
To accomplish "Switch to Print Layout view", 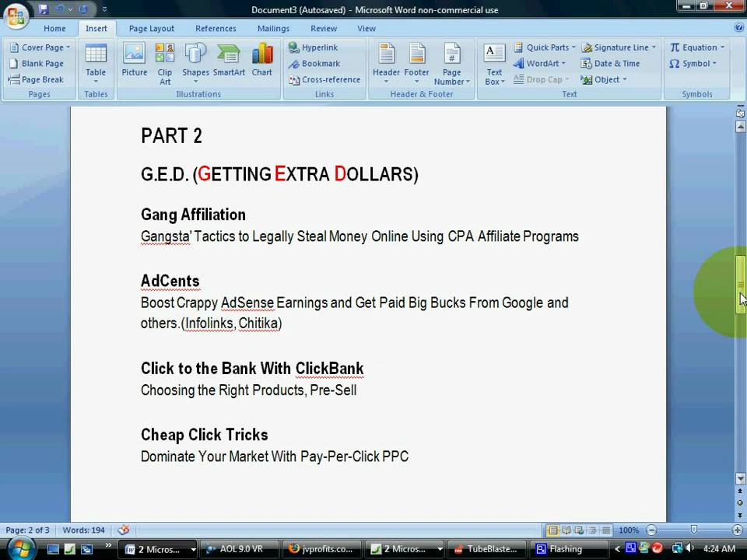I will point(553,530).
